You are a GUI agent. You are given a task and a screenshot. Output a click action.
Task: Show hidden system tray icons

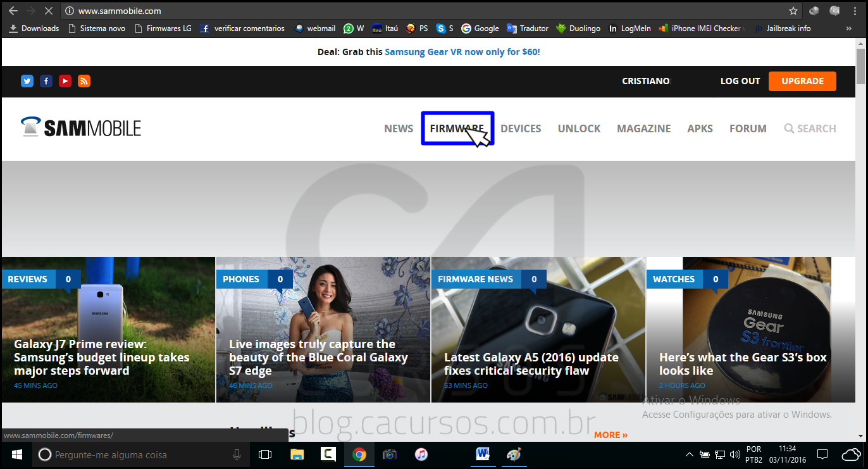click(690, 454)
